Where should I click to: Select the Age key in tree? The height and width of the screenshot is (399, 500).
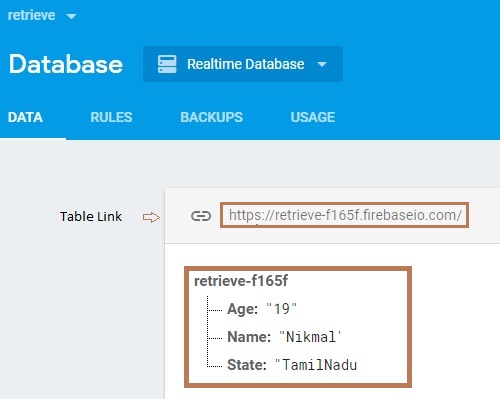(x=242, y=309)
